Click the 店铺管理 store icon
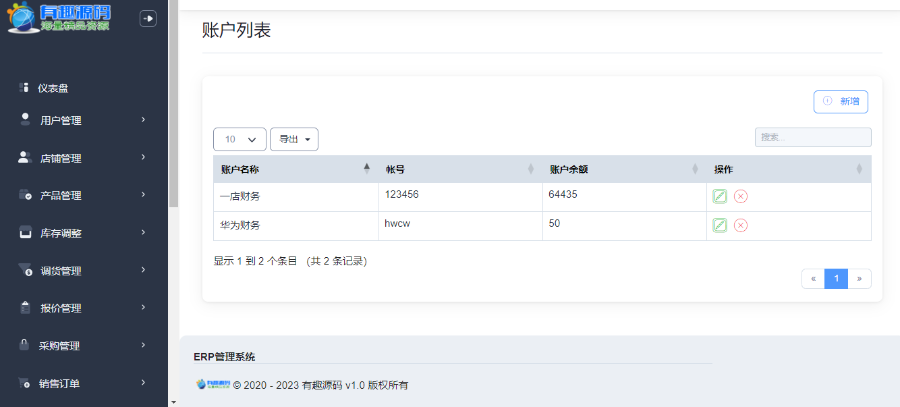 25,158
